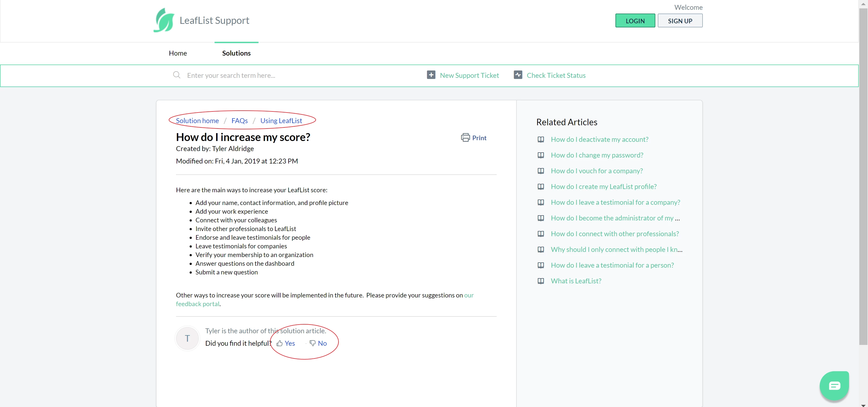Open the 'What is LeafList?' article
Image resolution: width=868 pixels, height=407 pixels.
[576, 281]
